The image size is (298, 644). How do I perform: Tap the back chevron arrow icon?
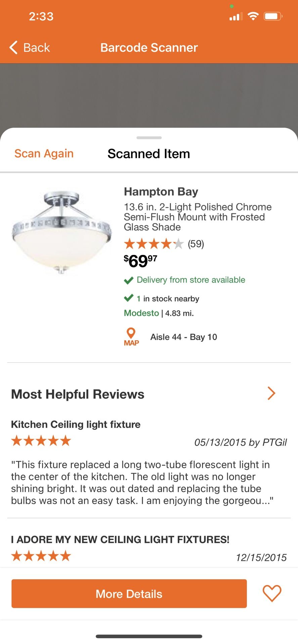13,48
